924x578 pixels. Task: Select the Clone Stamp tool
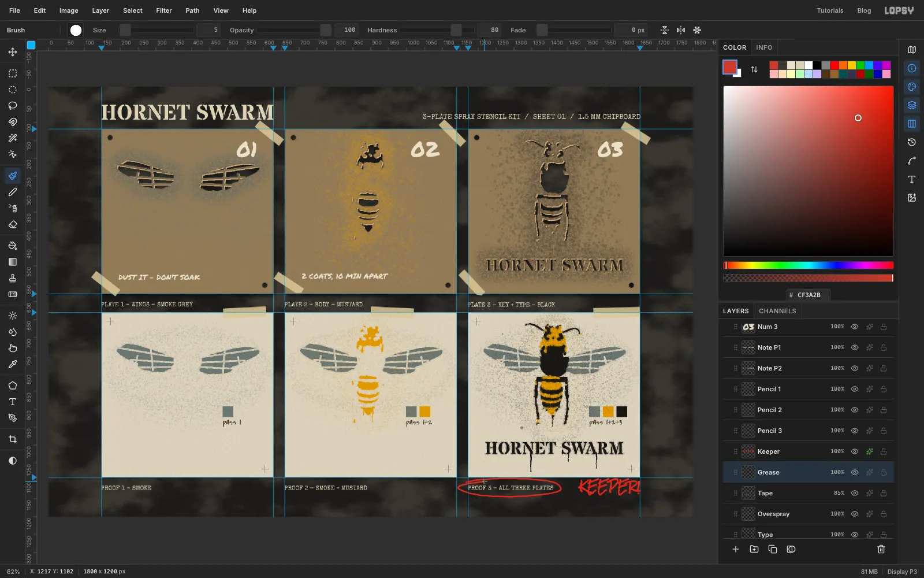tap(13, 278)
